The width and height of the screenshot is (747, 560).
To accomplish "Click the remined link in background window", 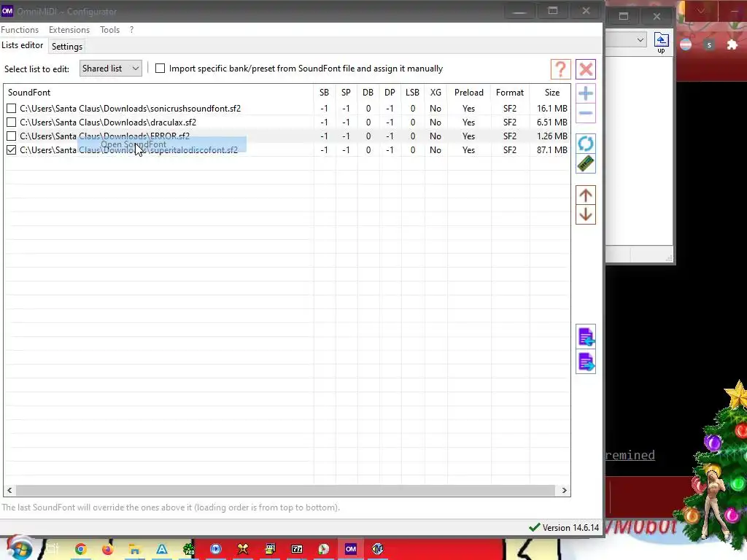I will click(x=630, y=455).
